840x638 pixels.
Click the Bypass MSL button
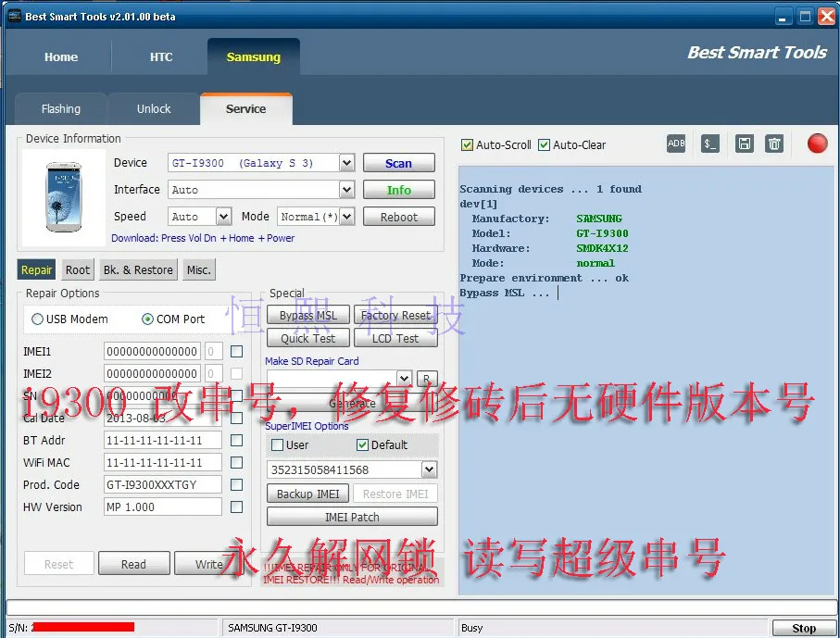308,316
